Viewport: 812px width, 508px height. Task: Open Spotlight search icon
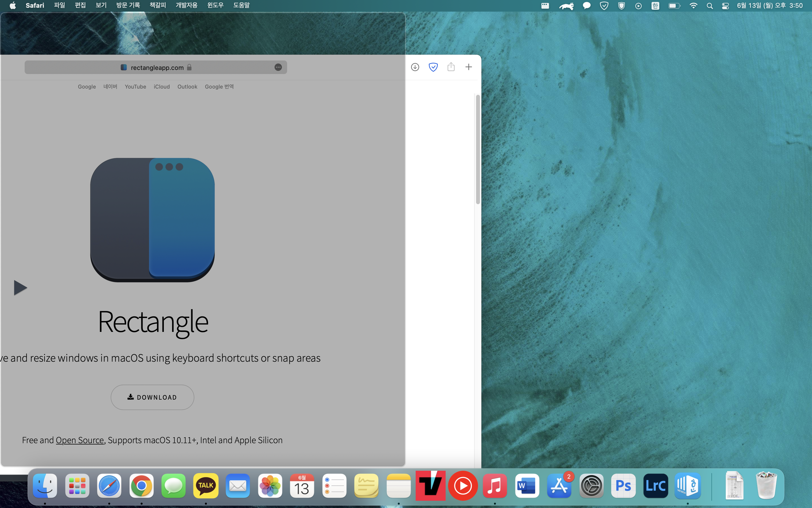pos(710,6)
